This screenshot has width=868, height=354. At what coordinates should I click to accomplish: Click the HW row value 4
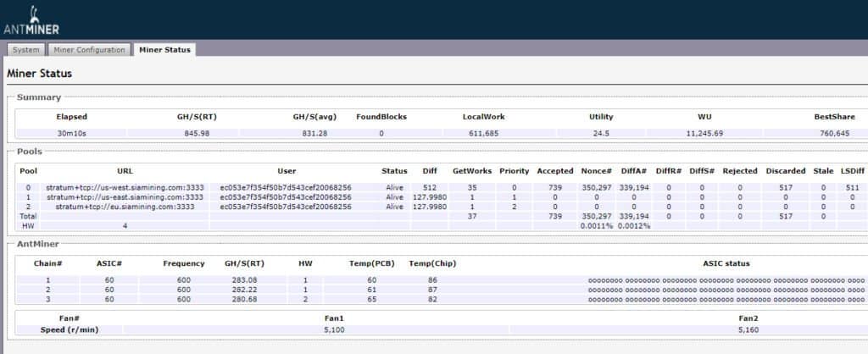tap(125, 225)
